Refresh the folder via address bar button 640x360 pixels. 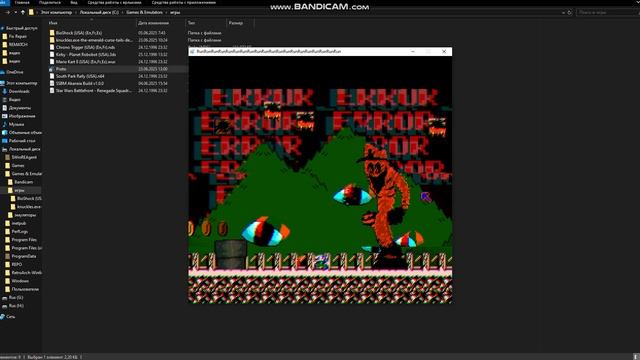[569, 13]
